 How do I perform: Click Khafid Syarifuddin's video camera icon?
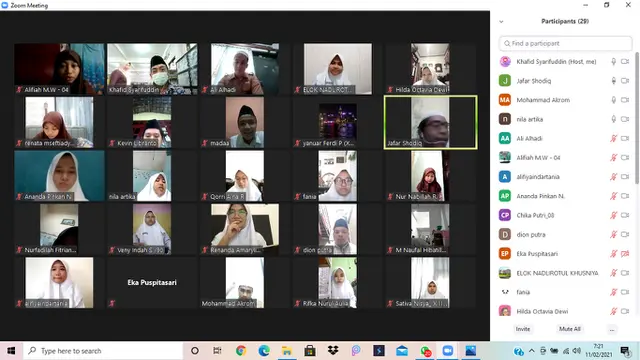625,62
